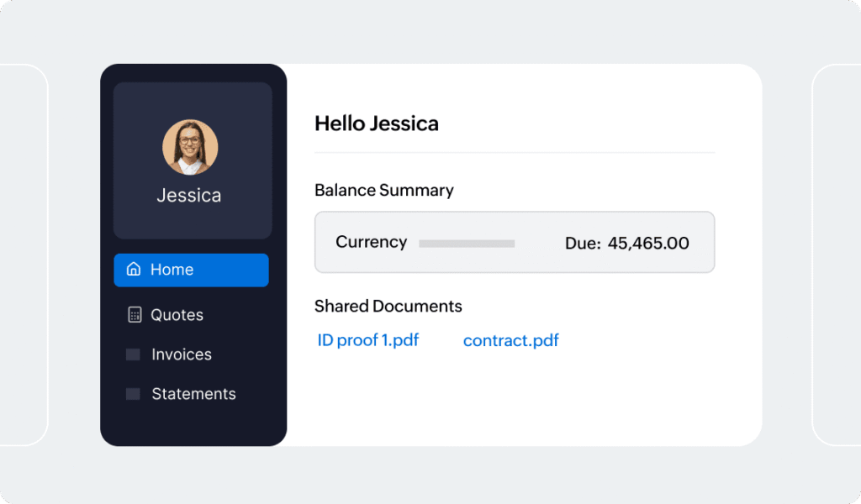The image size is (861, 504).
Task: Click Jessica's profile avatar photo
Action: [190, 147]
